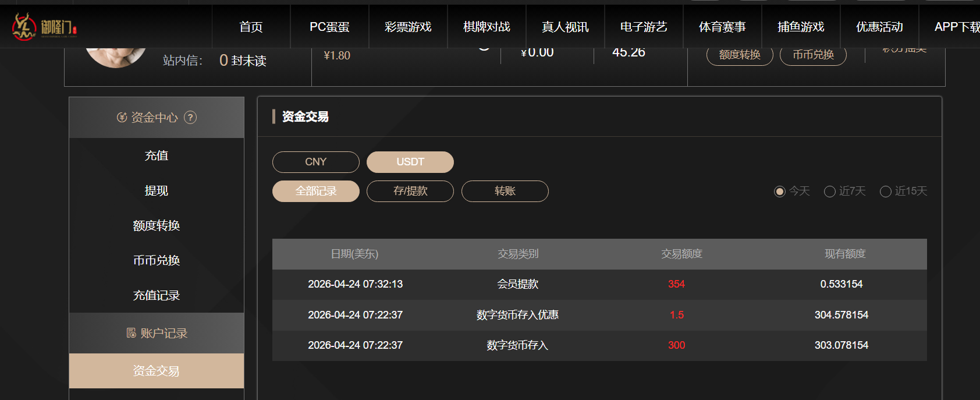Click the ¥1.80 balance value
Viewport: 980px width, 400px height.
click(x=337, y=55)
